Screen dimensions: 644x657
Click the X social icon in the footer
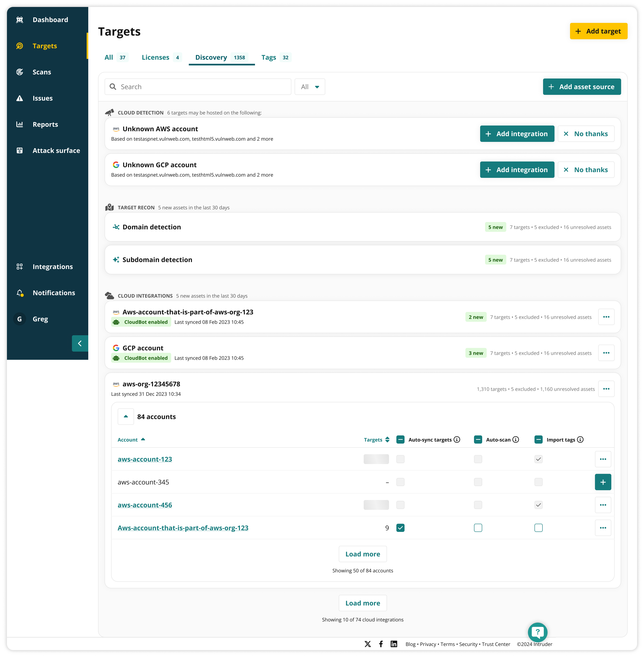coord(368,644)
